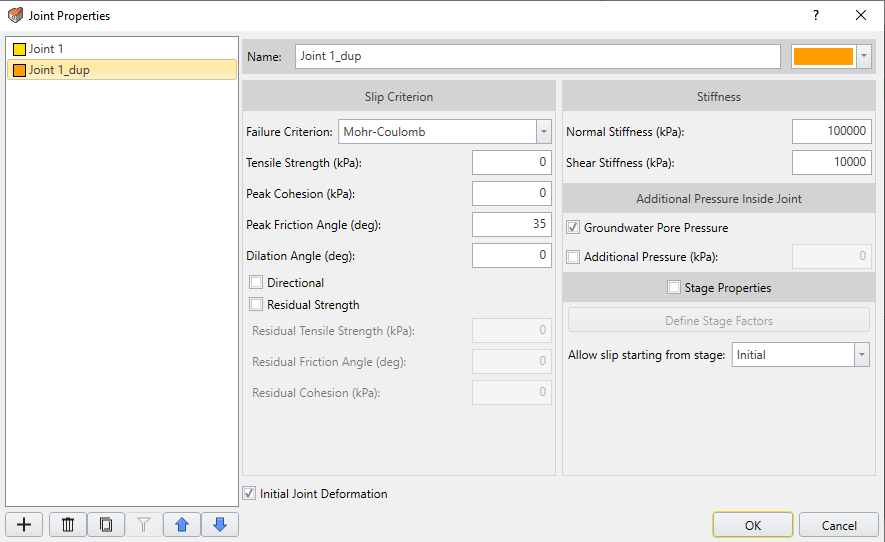Open the joint color dropdown arrow
The image size is (885, 542).
864,56
